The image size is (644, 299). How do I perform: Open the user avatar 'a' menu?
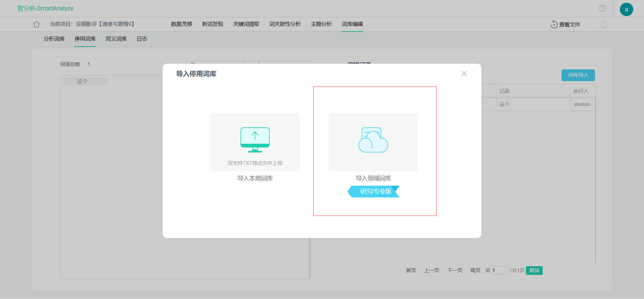pyautogui.click(x=626, y=9)
